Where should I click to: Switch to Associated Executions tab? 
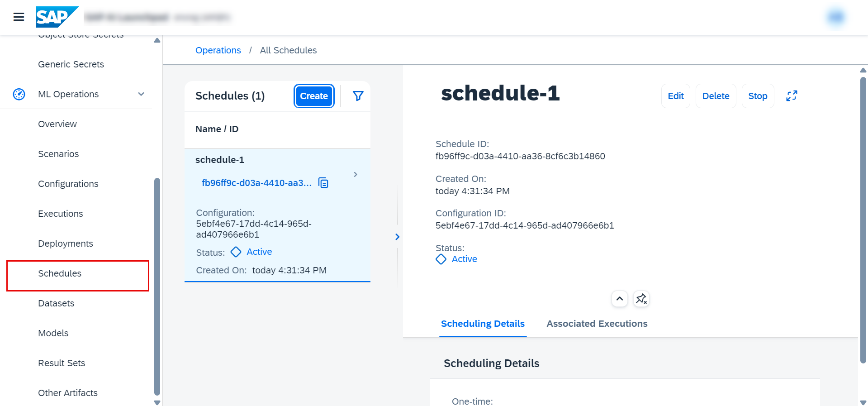pos(597,324)
